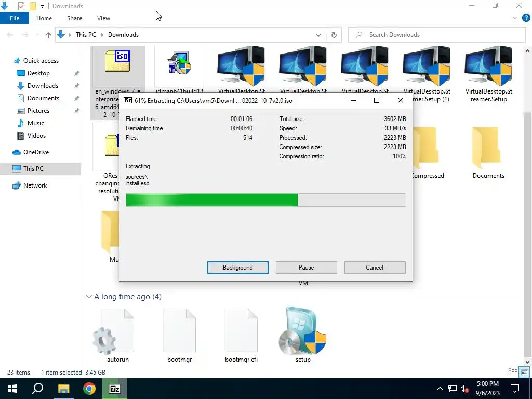532x399 pixels.
Task: Go forward in Explorer navigation
Action: [x=25, y=35]
